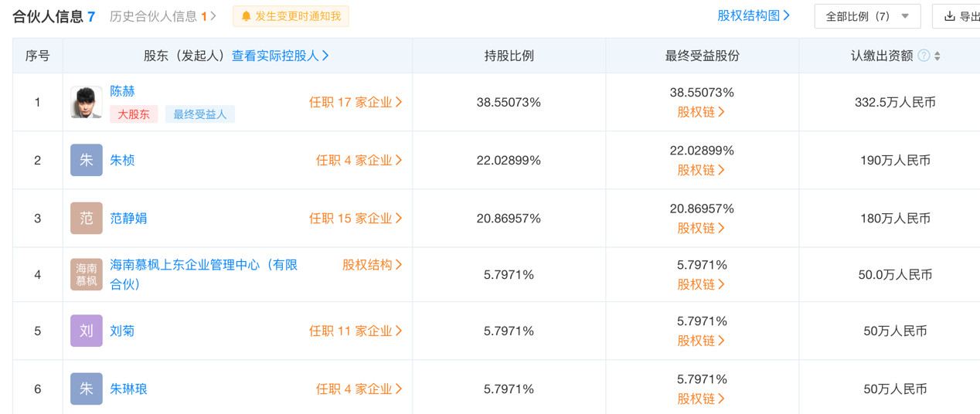Click the bell notification icon
This screenshot has height=414, width=980.
pos(247,16)
